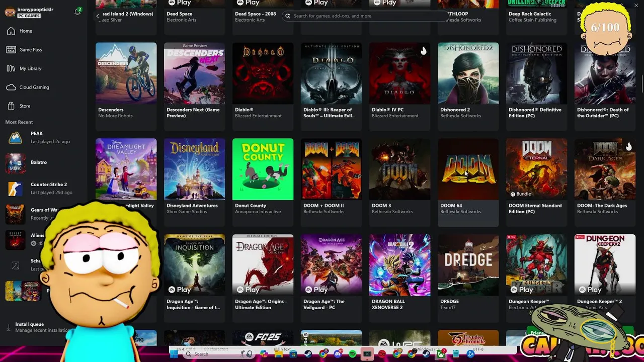644x362 pixels.
Task: Open the Home page icon
Action: coord(11,31)
